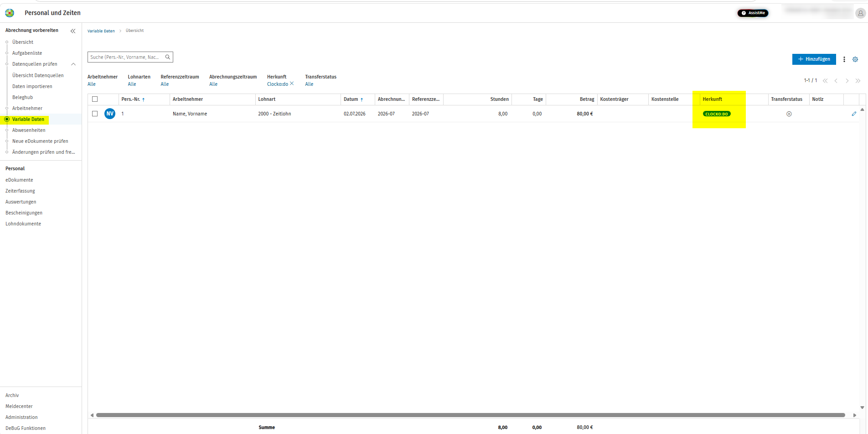
Task: Open Abwesenheiten in the sidebar
Action: click(29, 130)
